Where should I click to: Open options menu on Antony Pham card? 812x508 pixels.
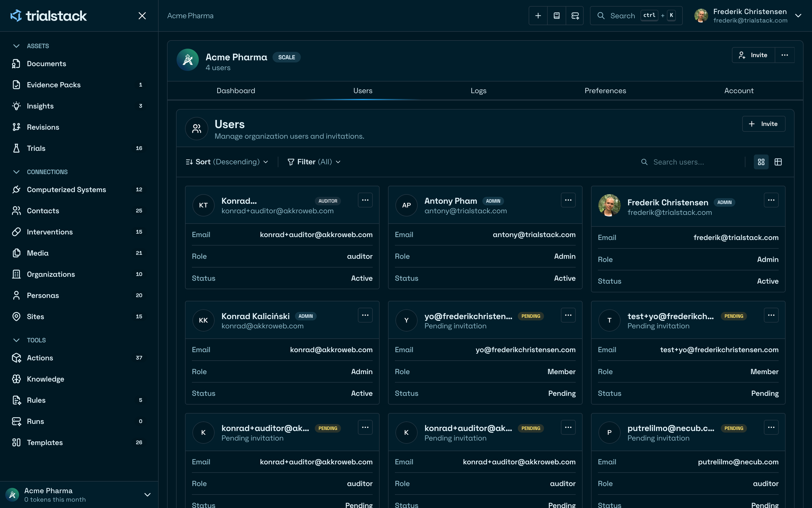[x=568, y=200]
